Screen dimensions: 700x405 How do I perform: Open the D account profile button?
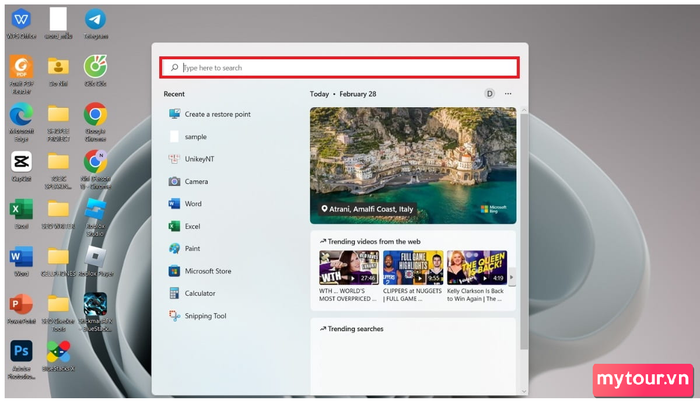[x=489, y=94]
